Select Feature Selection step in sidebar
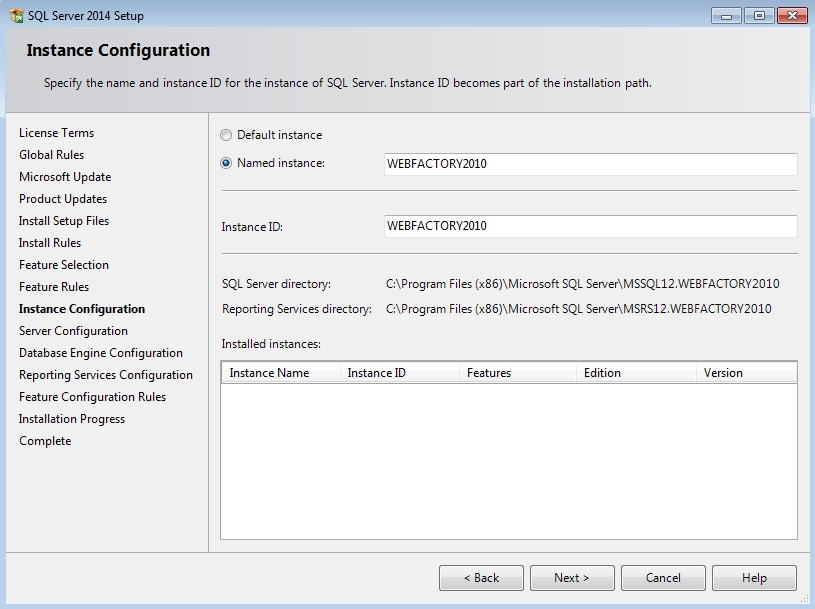 64,265
